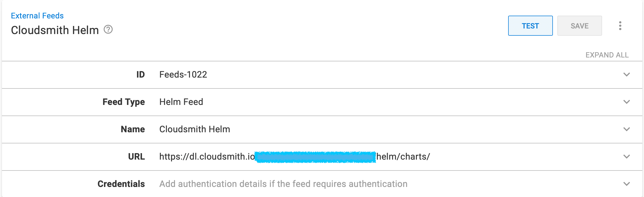Click the ID row label
This screenshot has width=644, height=197.
[x=140, y=75]
